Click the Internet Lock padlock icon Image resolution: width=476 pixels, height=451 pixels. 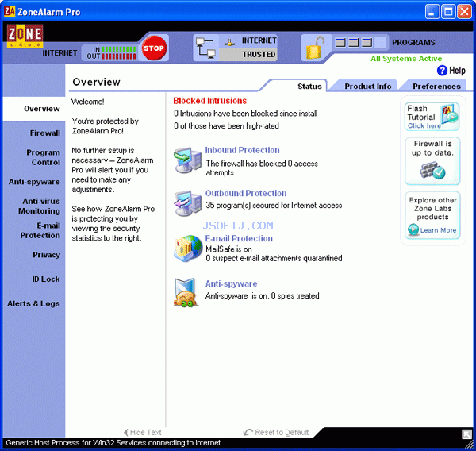tap(315, 48)
